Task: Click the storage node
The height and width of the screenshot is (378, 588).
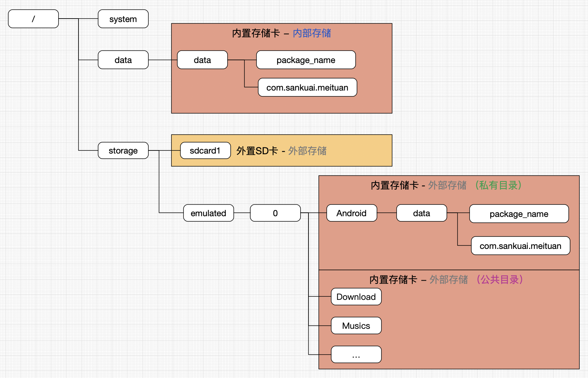Action: pyautogui.click(x=123, y=150)
